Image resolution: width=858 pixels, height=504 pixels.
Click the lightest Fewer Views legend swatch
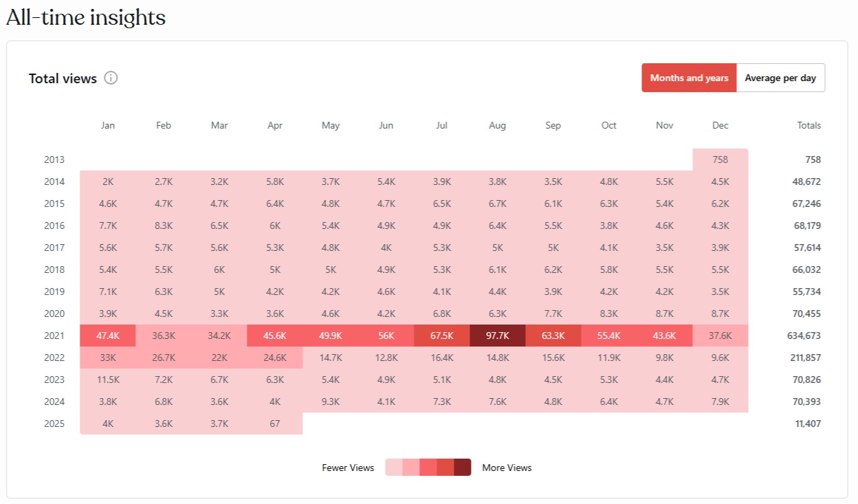393,468
